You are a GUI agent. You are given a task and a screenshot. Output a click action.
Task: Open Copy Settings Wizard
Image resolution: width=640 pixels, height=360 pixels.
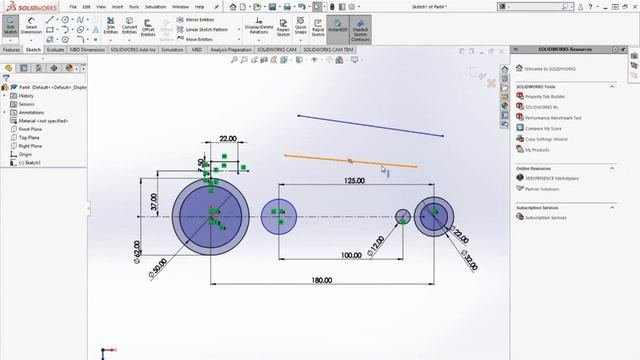[546, 139]
